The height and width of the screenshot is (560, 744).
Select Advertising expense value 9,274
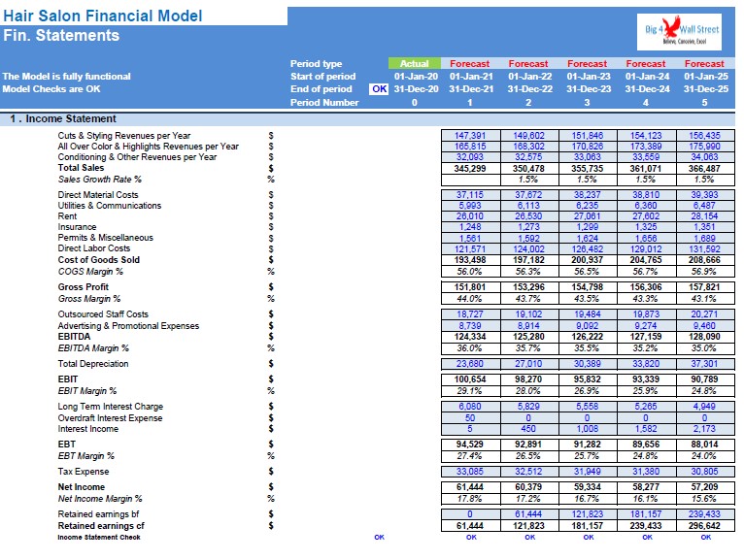tap(646, 326)
